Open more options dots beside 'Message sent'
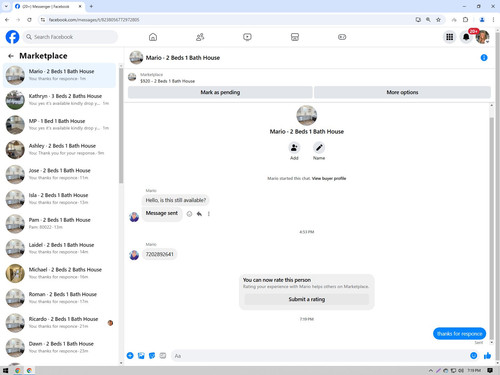500x375 pixels. [x=209, y=214]
